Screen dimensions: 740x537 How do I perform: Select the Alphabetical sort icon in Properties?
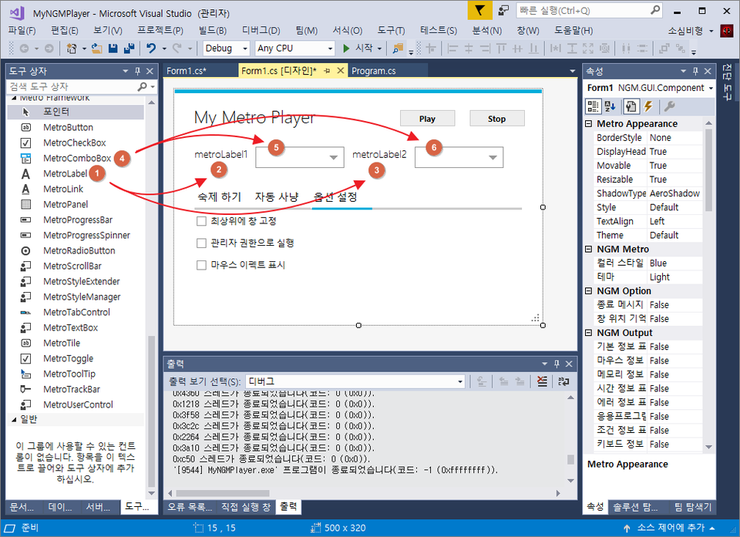click(610, 107)
